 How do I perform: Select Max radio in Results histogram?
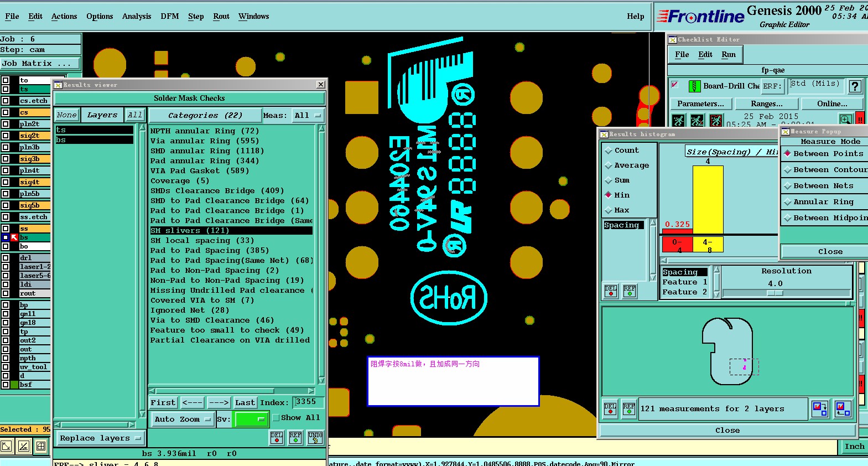609,210
